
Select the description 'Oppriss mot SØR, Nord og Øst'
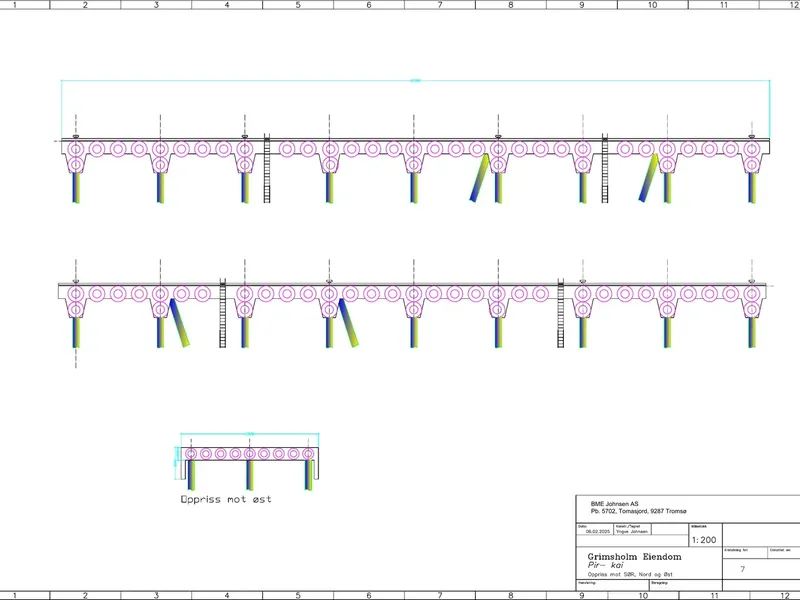[x=630, y=574]
